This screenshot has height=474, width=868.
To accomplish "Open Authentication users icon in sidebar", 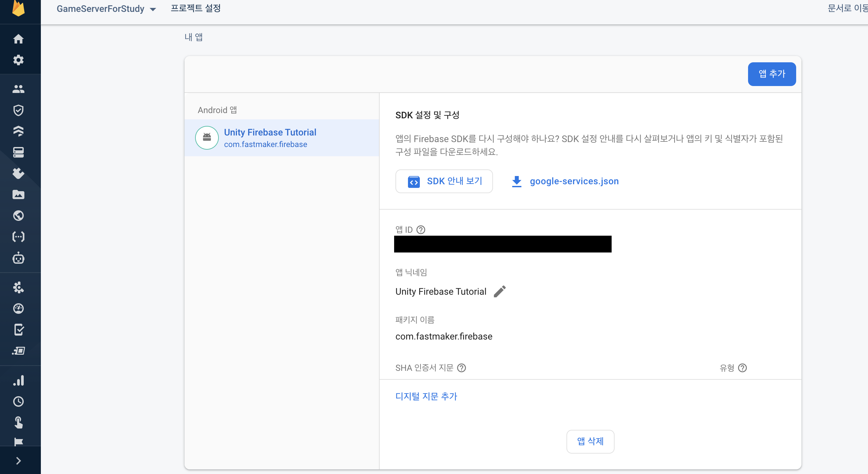I will pos(18,89).
